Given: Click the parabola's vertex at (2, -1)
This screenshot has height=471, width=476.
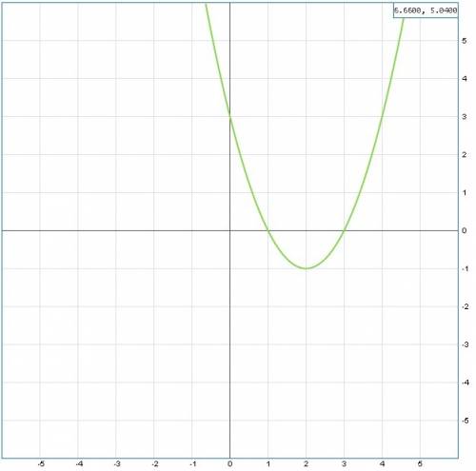Looking at the screenshot, I should 306,268.
